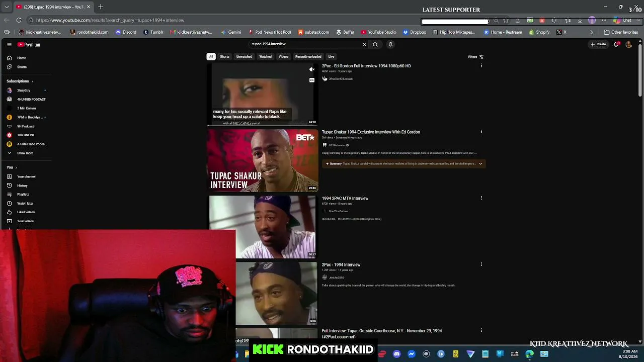Expand the You section
This screenshot has height=362, width=644.
[x=12, y=167]
